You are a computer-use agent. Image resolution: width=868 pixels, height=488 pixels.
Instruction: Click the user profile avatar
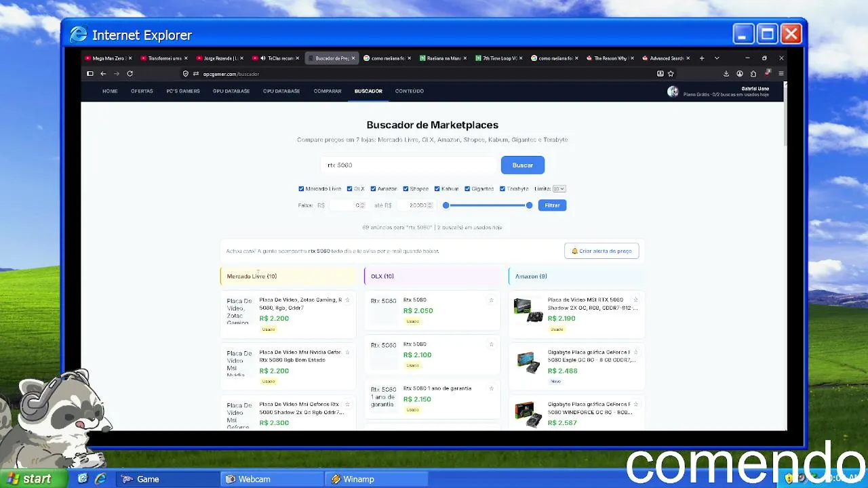tap(673, 91)
